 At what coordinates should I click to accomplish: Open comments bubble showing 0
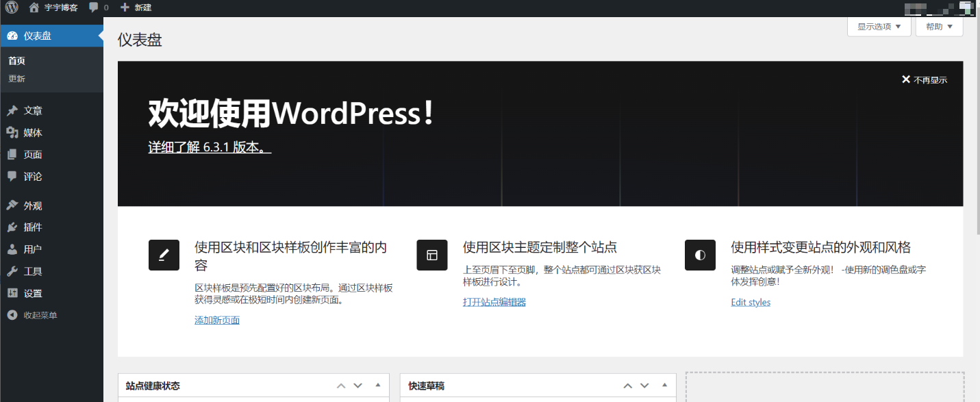[99, 8]
